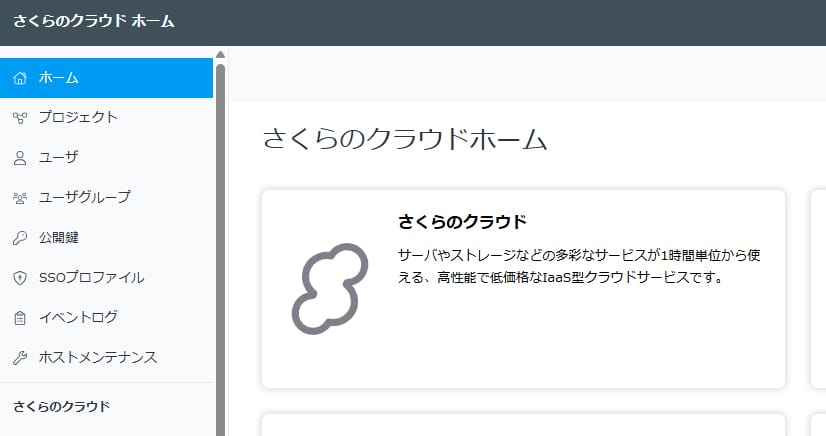
Task: Click the SSOプロファイル shield icon
Action: pos(20,278)
